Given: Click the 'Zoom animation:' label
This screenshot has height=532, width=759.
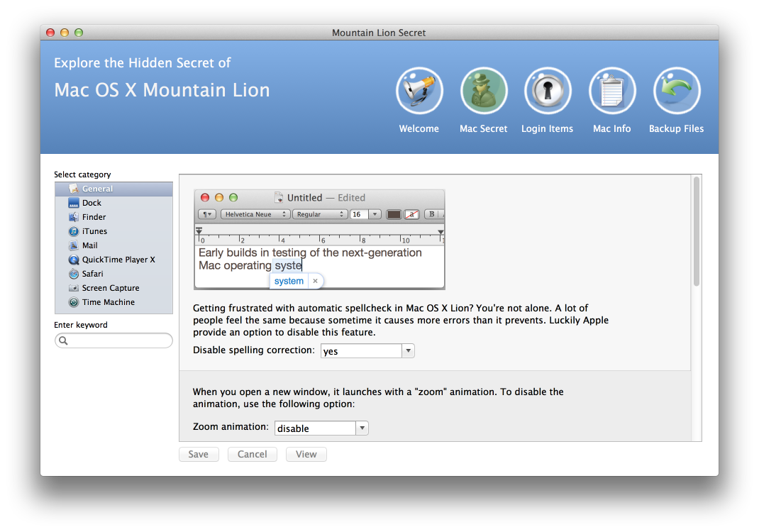Looking at the screenshot, I should pos(231,426).
